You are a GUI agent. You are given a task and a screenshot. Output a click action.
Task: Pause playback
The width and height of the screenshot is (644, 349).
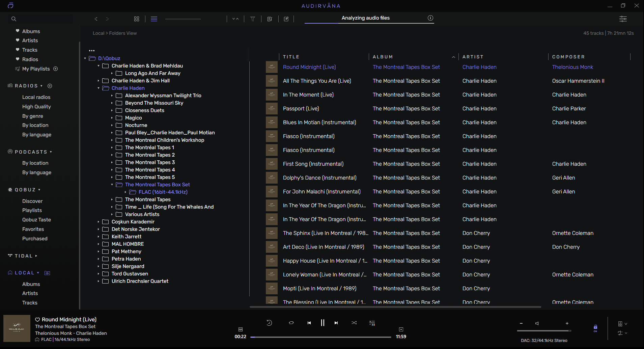pyautogui.click(x=323, y=323)
